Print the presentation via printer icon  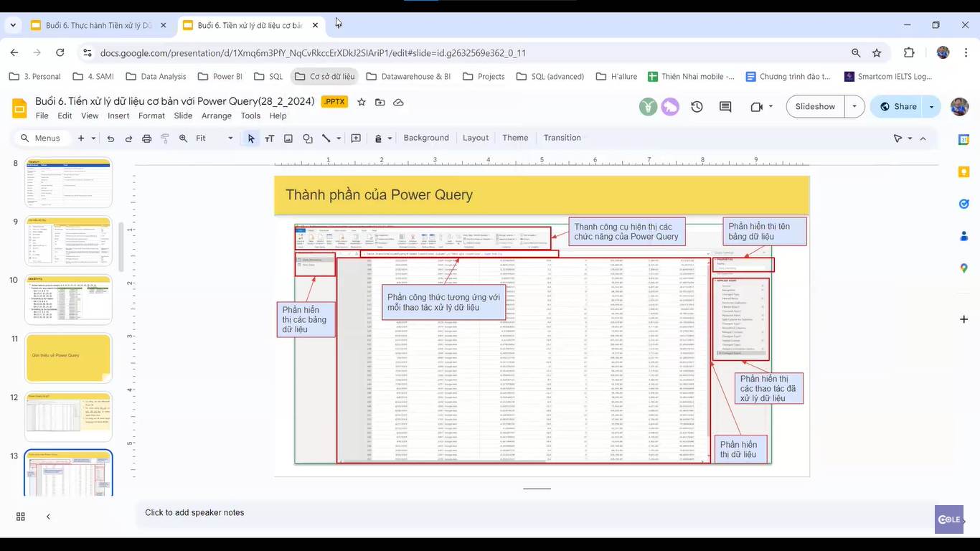tap(147, 138)
